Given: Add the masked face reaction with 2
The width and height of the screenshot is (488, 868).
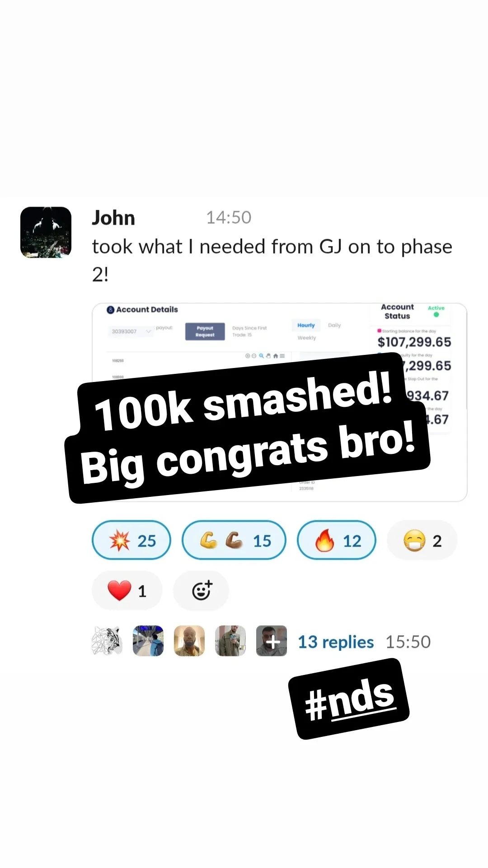Looking at the screenshot, I should point(422,540).
